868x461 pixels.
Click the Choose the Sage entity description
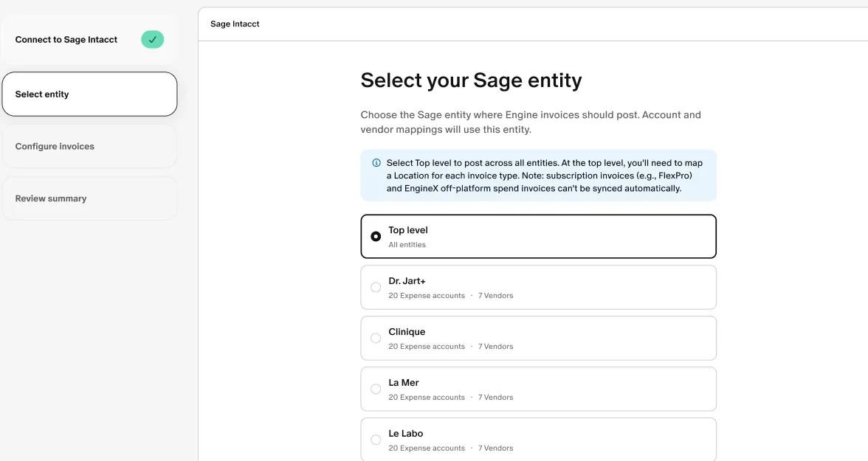531,122
